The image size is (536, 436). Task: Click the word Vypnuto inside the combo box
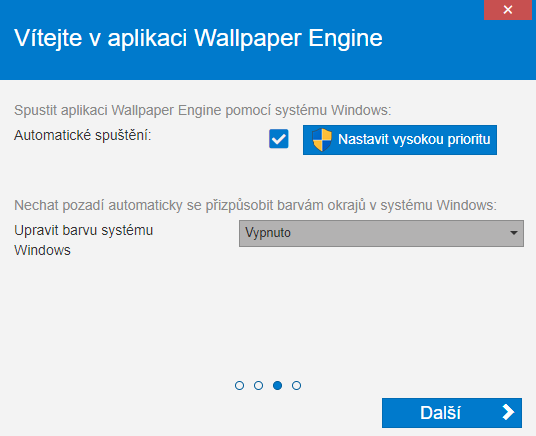click(x=268, y=233)
